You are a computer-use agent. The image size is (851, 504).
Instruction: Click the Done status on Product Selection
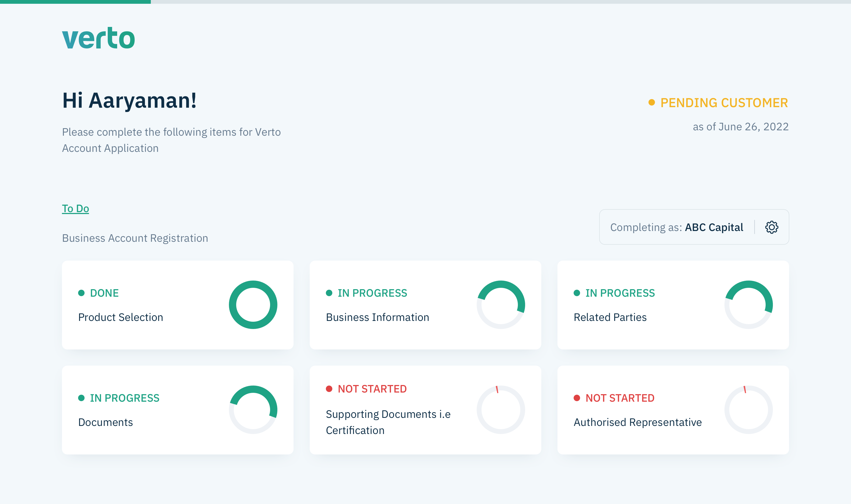point(104,293)
